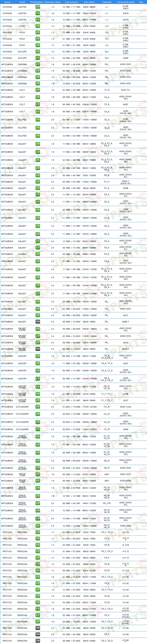
Task: Click petrol icon in Persona G 13 B row
Action: coord(38,545)
